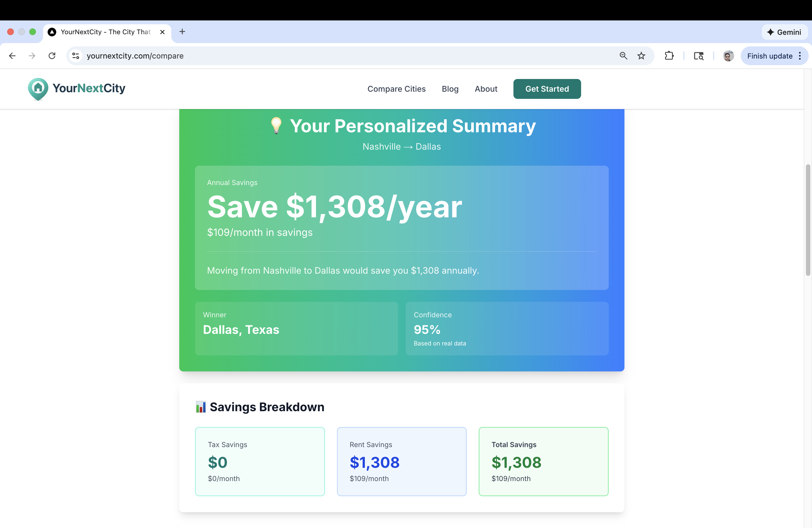This screenshot has width=812, height=528.
Task: Open the zoom magnifier icon in address bar
Action: 623,56
